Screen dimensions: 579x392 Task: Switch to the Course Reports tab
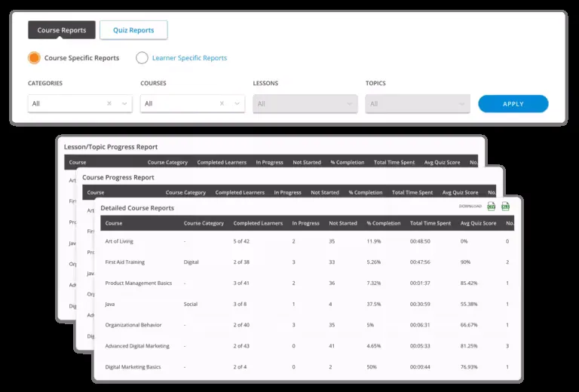(x=62, y=30)
